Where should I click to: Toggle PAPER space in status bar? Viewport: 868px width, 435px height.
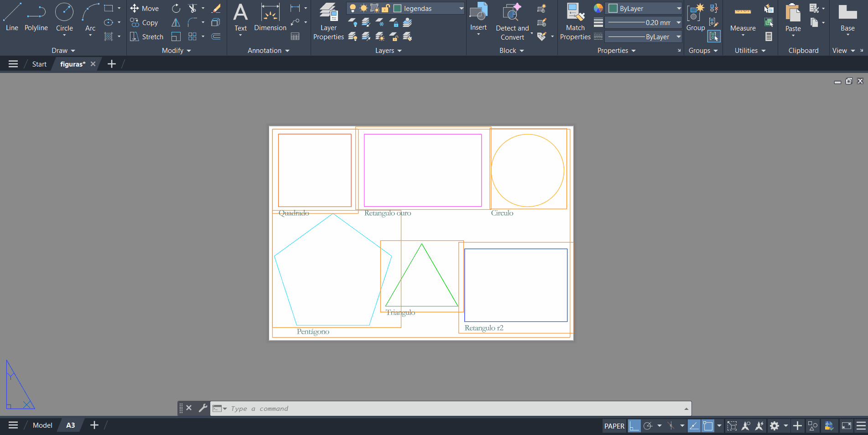pos(614,426)
